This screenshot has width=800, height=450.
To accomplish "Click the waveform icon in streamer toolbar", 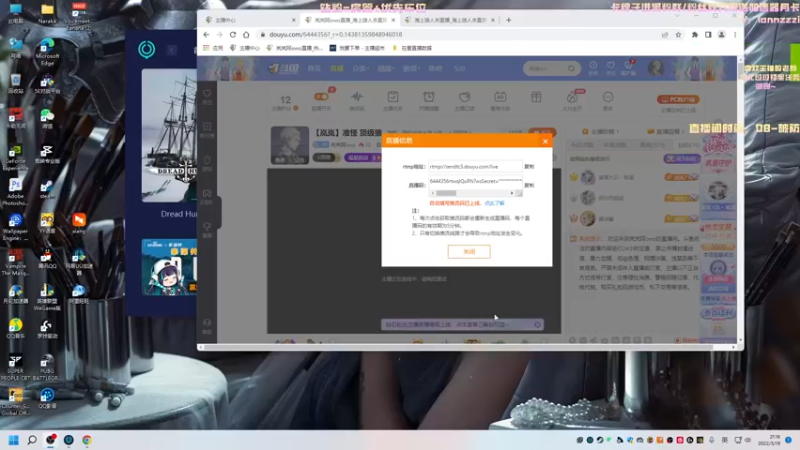I will point(357,97).
